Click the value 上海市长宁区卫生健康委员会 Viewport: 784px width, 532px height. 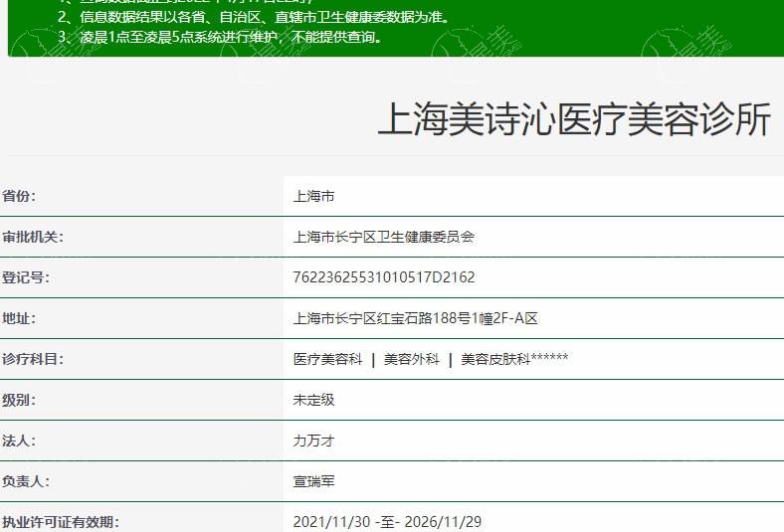(383, 237)
